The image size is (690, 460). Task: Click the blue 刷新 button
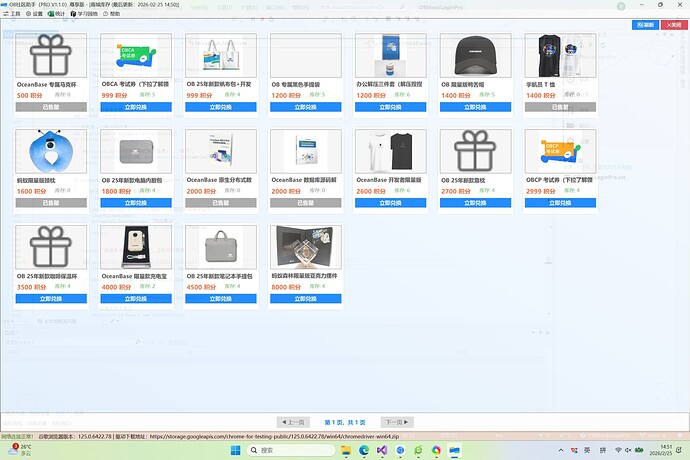pos(645,24)
